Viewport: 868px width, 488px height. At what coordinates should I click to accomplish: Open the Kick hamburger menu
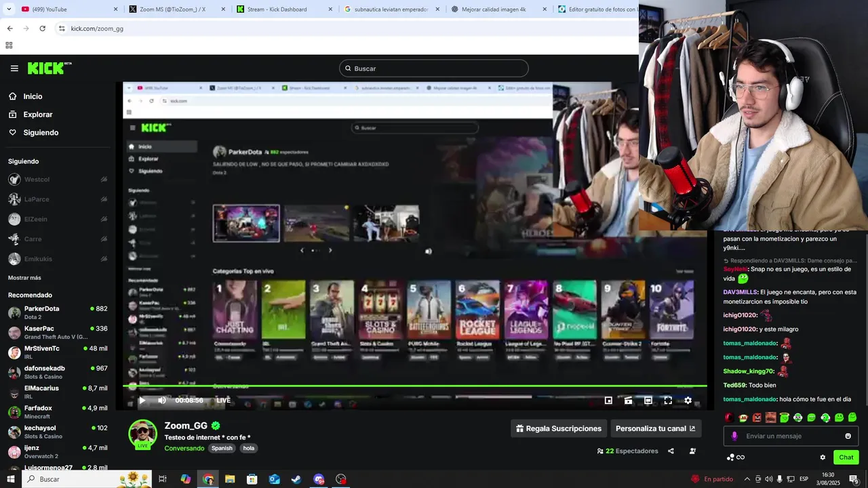click(x=14, y=68)
